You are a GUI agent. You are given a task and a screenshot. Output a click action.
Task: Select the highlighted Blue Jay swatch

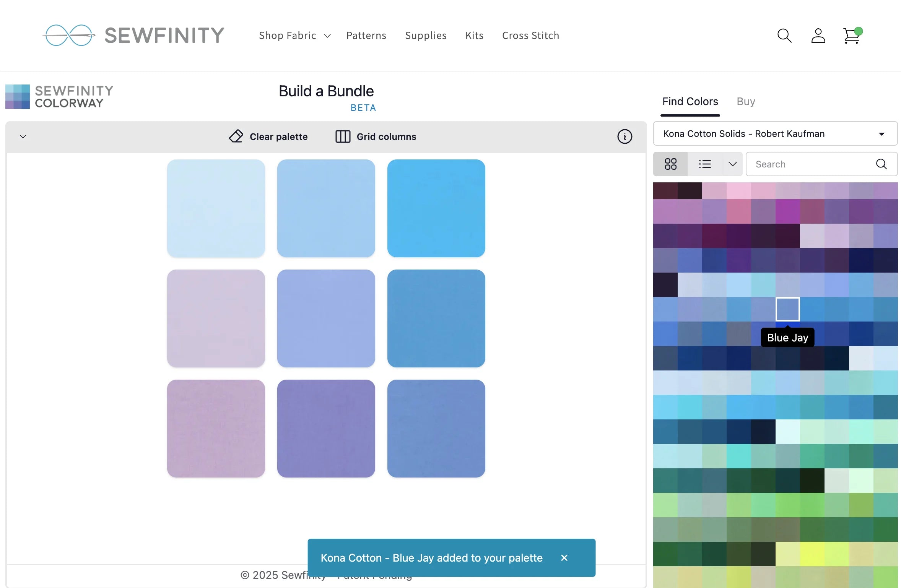pos(787,309)
